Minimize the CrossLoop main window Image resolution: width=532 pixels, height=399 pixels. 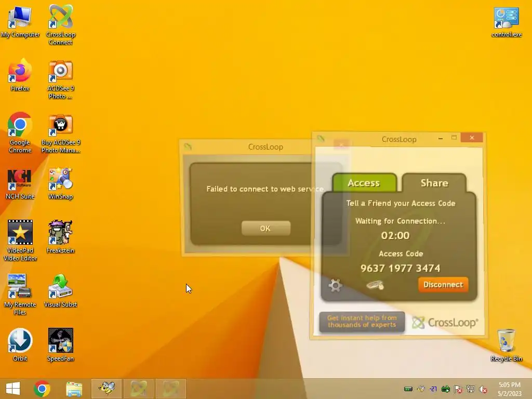(441, 138)
